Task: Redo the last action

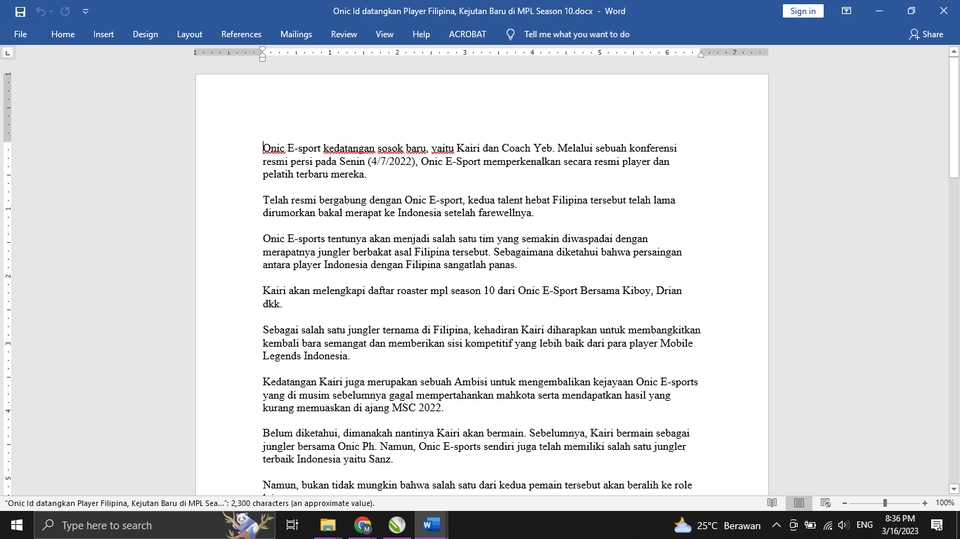Action: [65, 11]
